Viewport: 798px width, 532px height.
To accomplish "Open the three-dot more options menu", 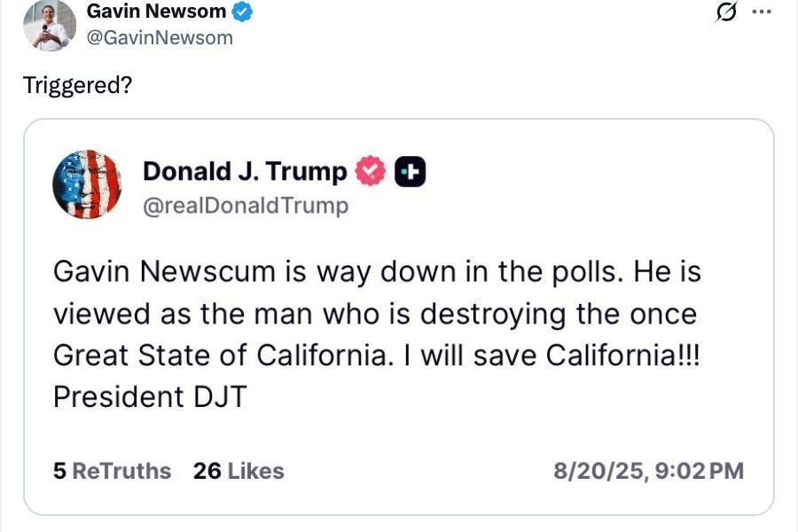I will 761,12.
